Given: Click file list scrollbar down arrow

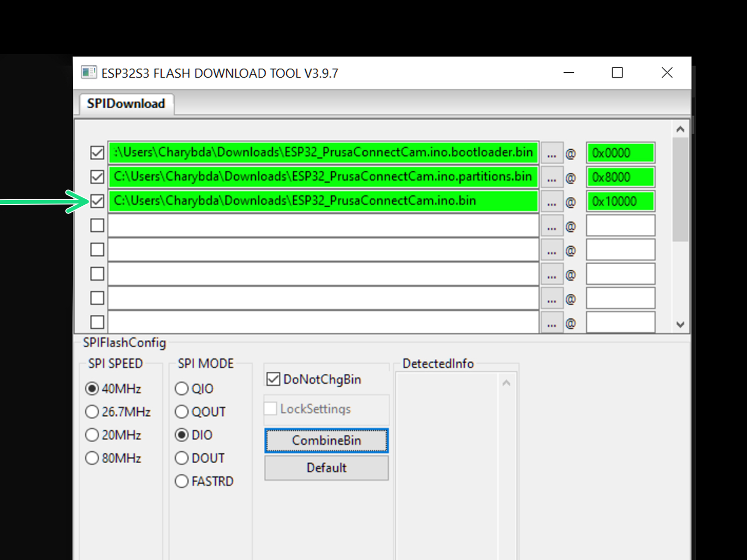Looking at the screenshot, I should (680, 324).
